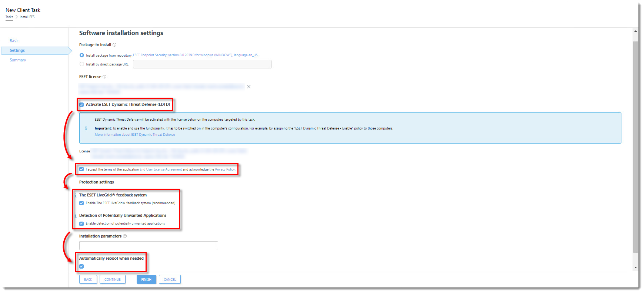Select the New Client Task title
Screen dimensions: 644x293
coord(23,10)
